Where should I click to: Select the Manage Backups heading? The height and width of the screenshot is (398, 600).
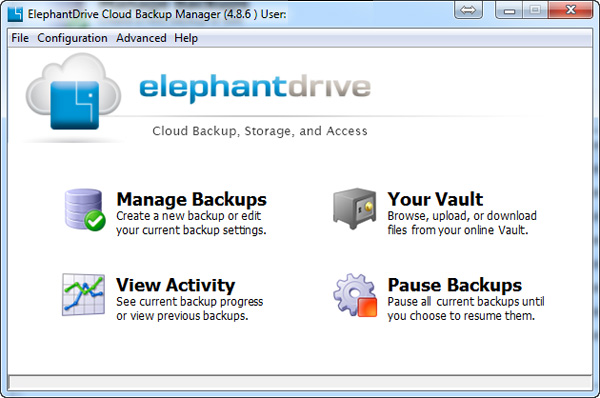(191, 199)
